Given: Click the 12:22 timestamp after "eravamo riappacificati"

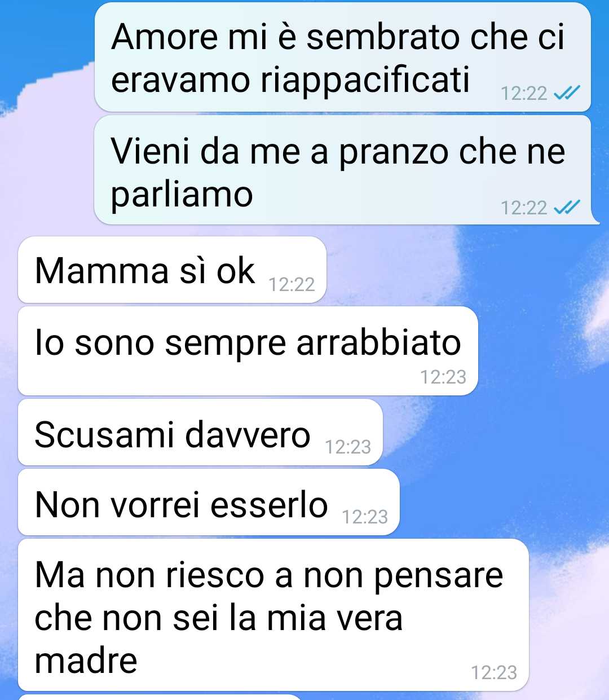Looking at the screenshot, I should coord(524,93).
